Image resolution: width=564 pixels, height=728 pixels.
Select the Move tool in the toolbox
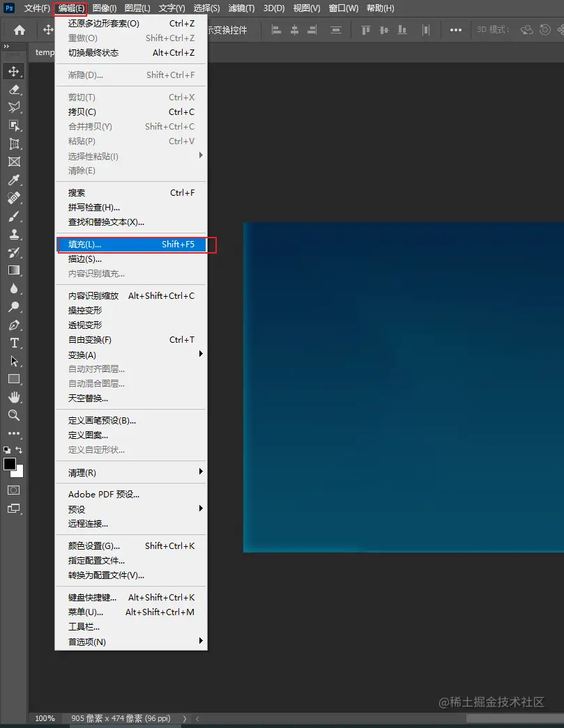tap(14, 71)
